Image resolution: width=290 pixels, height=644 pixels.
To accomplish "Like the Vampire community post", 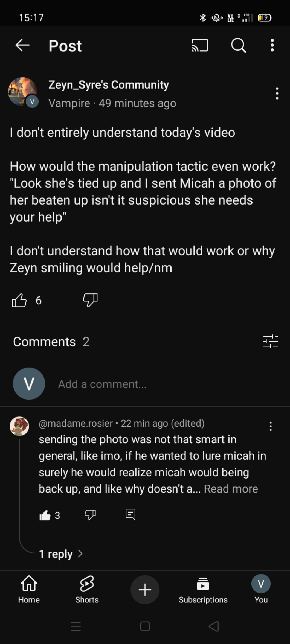I will pos(19,300).
